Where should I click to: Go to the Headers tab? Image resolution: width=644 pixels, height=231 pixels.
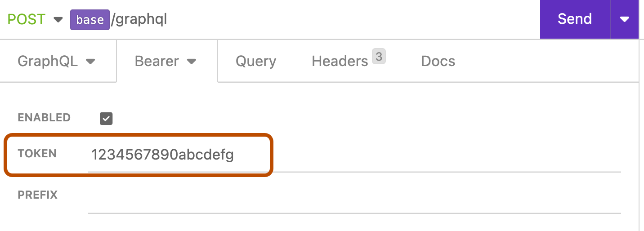[x=340, y=61]
